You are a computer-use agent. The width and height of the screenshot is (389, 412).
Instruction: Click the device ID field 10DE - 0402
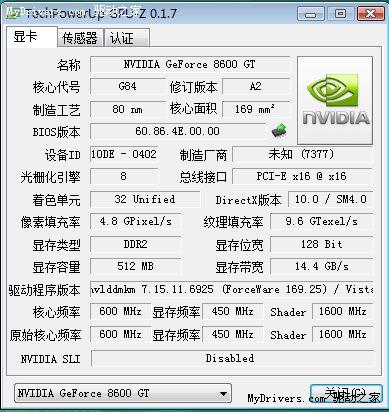click(x=124, y=154)
